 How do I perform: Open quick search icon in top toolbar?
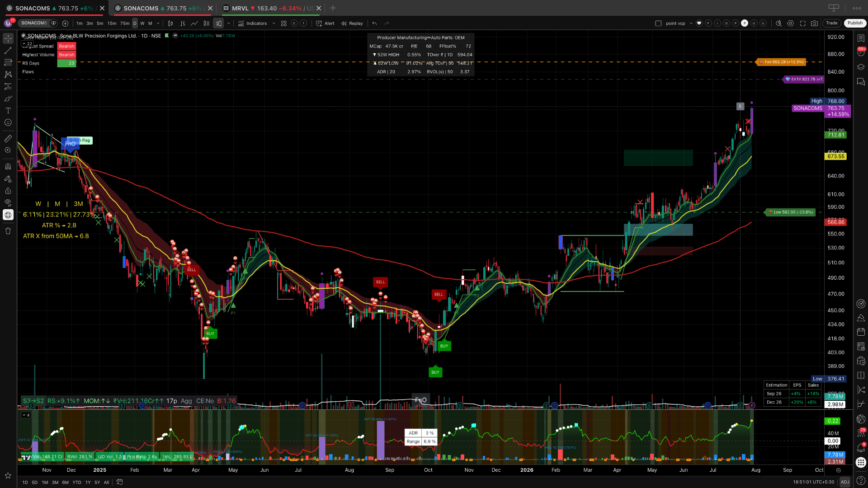click(x=778, y=23)
